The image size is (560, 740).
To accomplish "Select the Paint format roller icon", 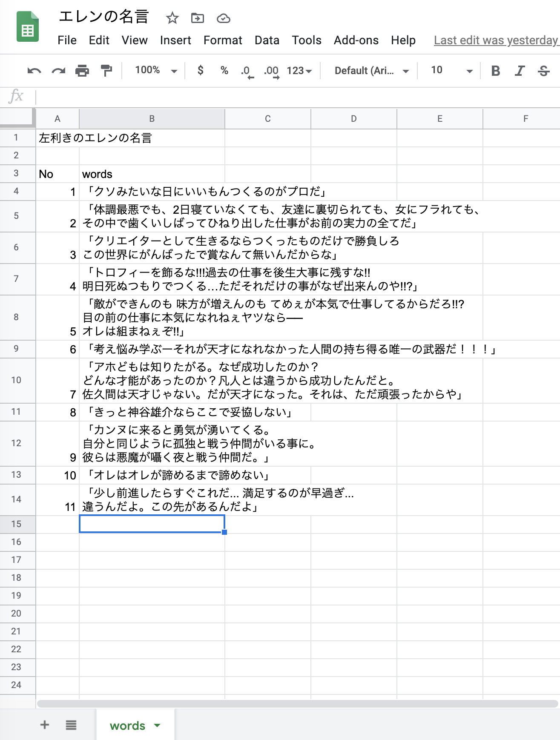I will click(x=106, y=71).
